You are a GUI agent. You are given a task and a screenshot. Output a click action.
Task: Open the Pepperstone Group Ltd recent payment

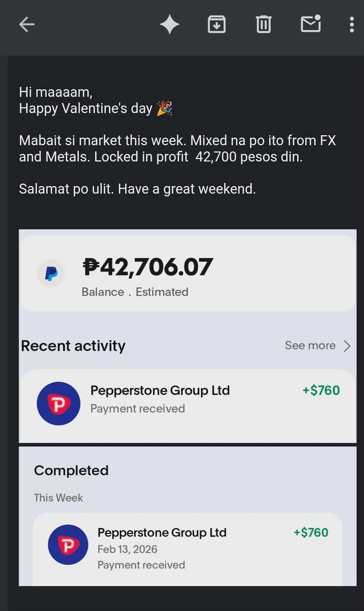tap(160, 391)
